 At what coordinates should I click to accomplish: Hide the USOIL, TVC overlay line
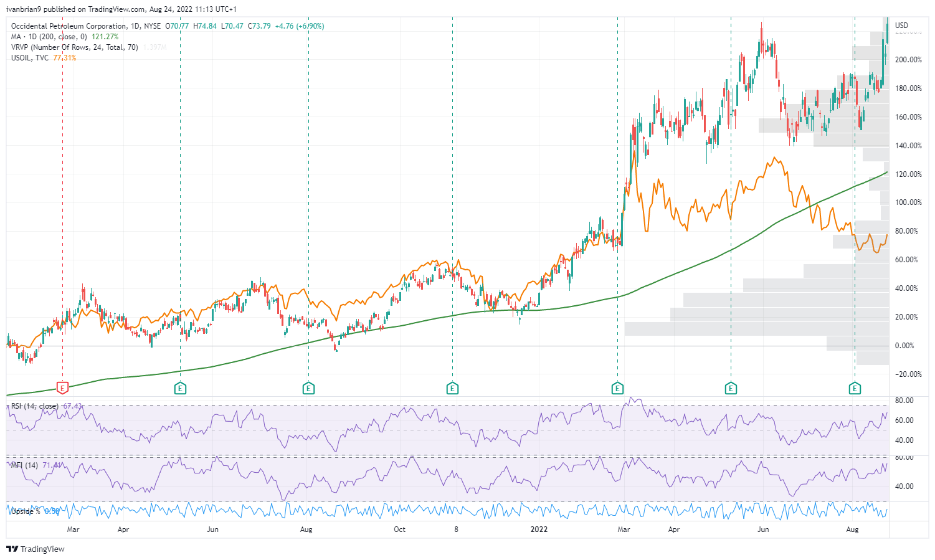coord(28,57)
